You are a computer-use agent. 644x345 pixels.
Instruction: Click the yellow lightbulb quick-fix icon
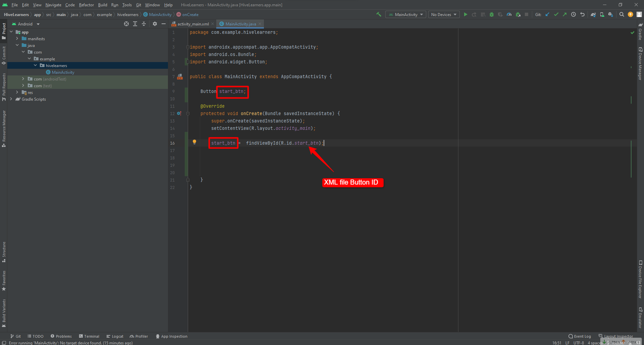tap(194, 143)
